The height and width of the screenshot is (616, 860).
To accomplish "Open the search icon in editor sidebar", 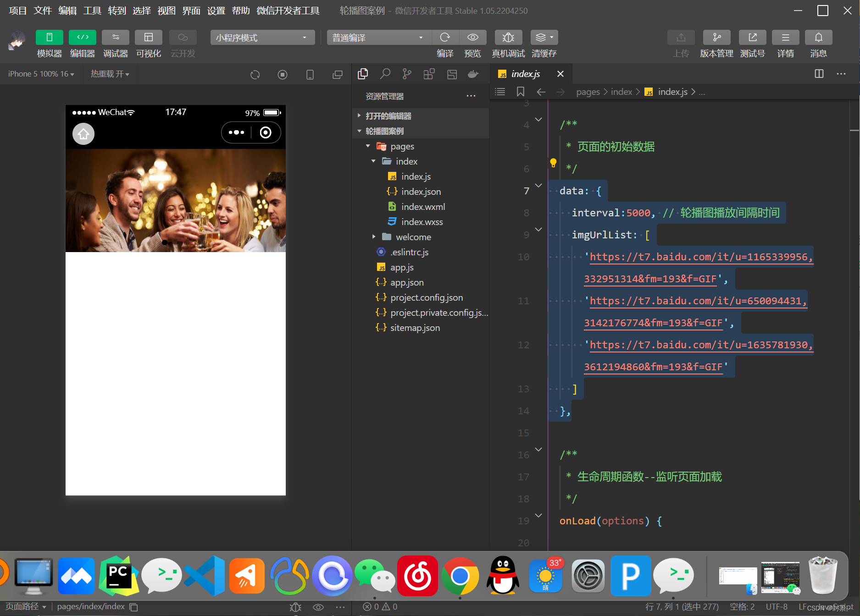I will pyautogui.click(x=385, y=74).
